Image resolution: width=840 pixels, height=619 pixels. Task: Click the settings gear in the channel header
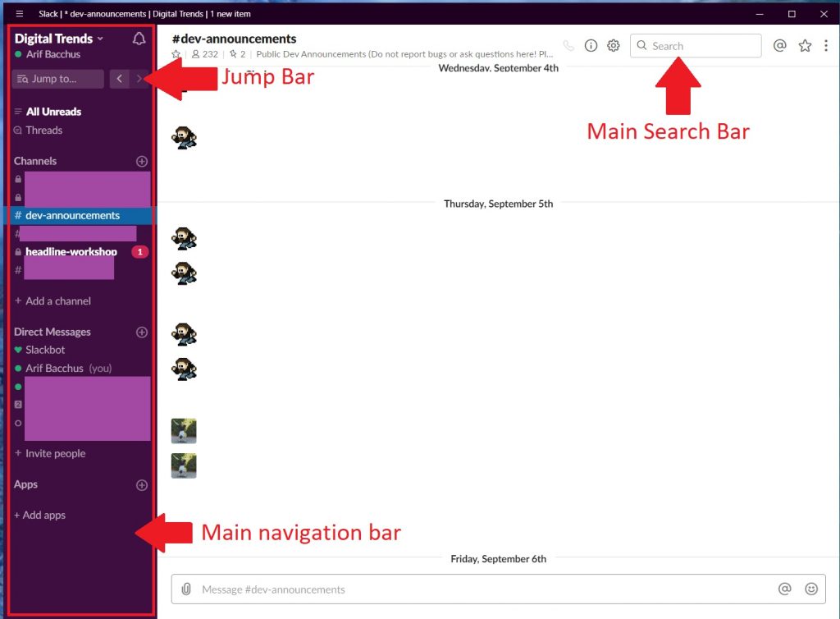click(x=613, y=46)
